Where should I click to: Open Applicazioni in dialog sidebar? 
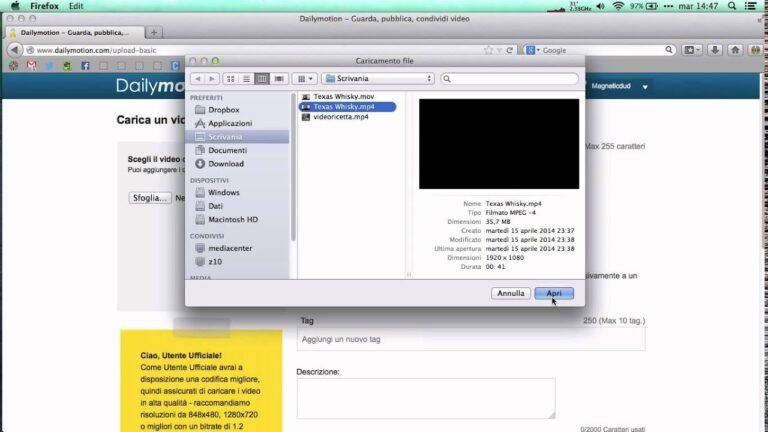point(230,123)
